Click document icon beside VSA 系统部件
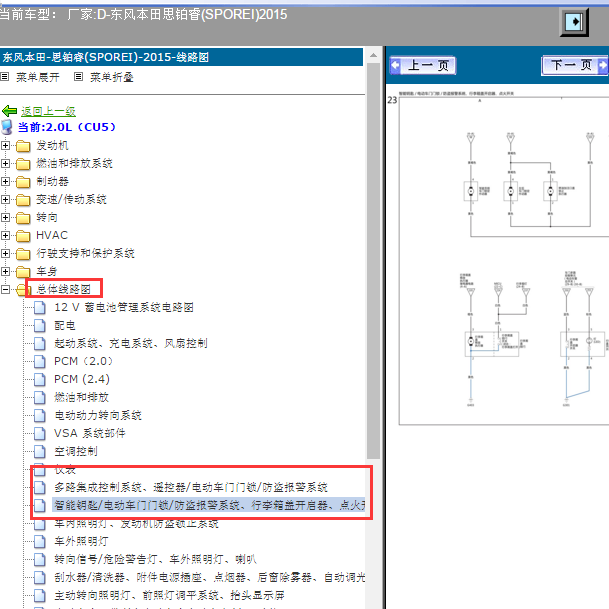The image size is (609, 609). click(40, 433)
